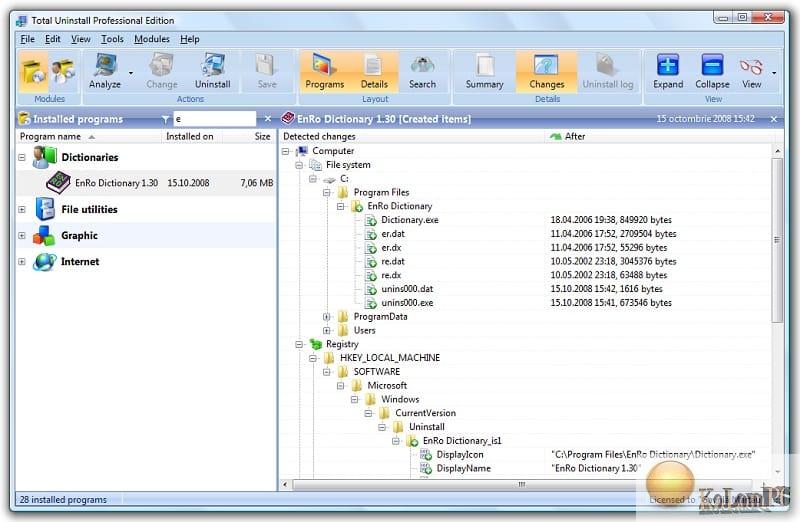Image resolution: width=800 pixels, height=522 pixels.
Task: Select the EnRo Dictionary 1.30 program
Action: [146, 183]
